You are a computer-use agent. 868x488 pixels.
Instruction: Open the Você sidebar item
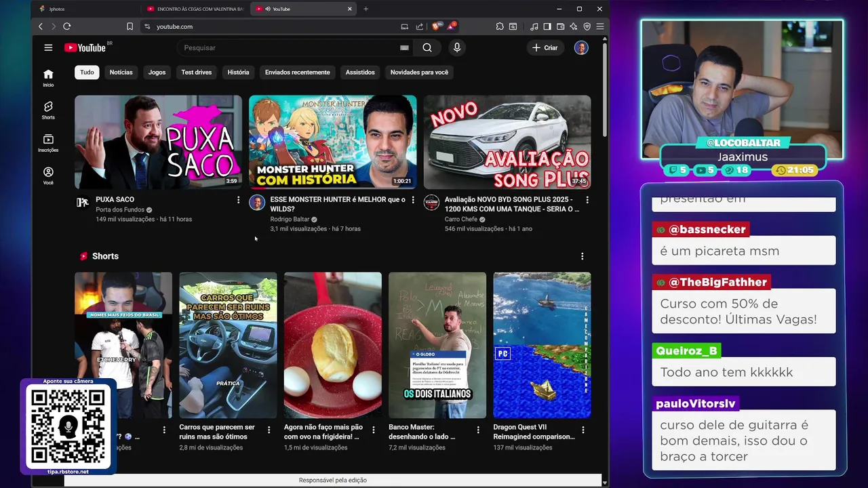[48, 176]
